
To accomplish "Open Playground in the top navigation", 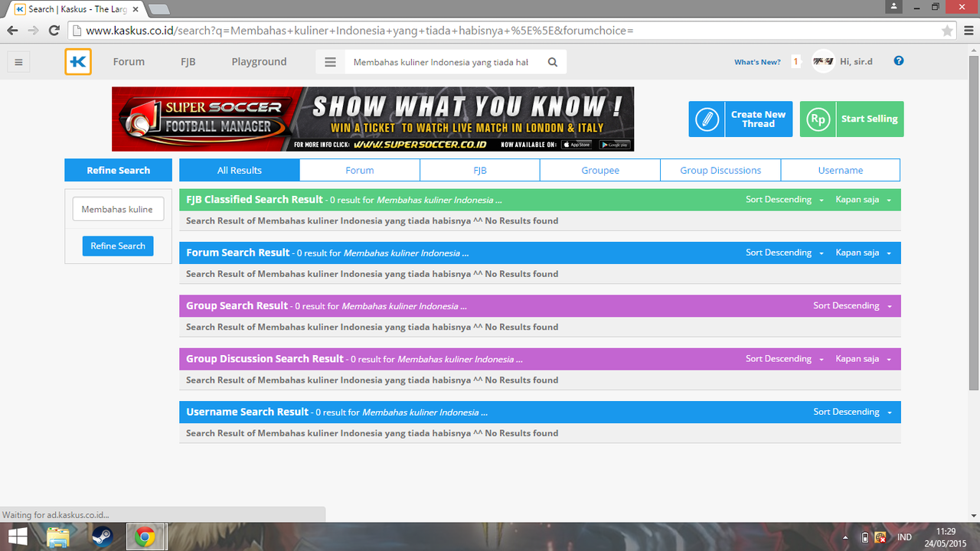I will (x=259, y=62).
